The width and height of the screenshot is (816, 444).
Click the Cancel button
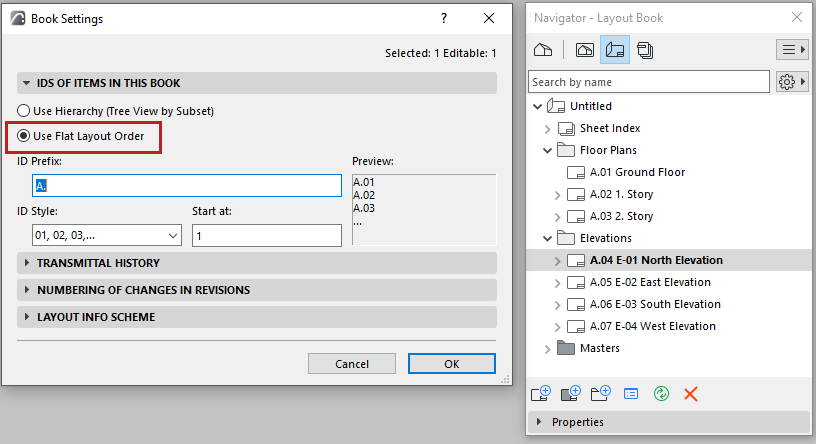(352, 364)
